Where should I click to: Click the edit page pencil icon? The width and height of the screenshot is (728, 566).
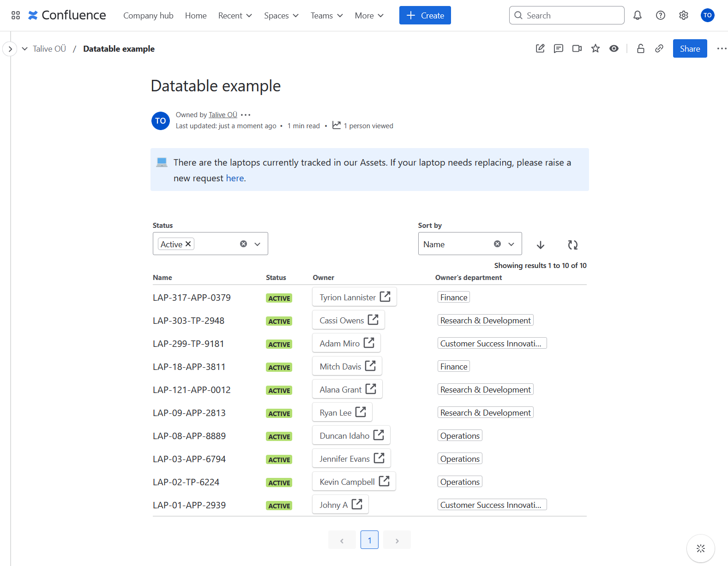(x=540, y=48)
